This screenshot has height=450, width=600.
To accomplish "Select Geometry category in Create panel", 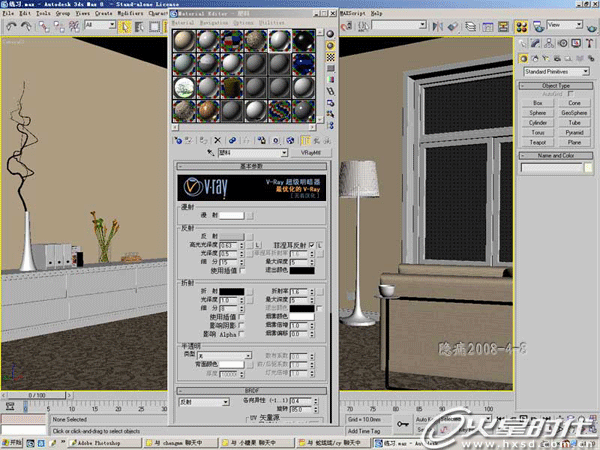I will (523, 59).
